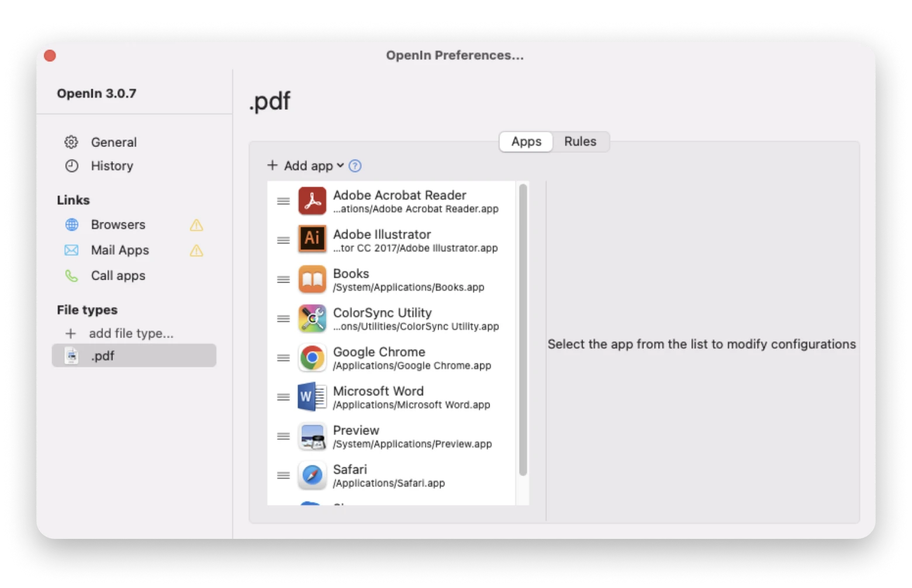
Task: Click plus icon beside add file type
Action: point(71,333)
